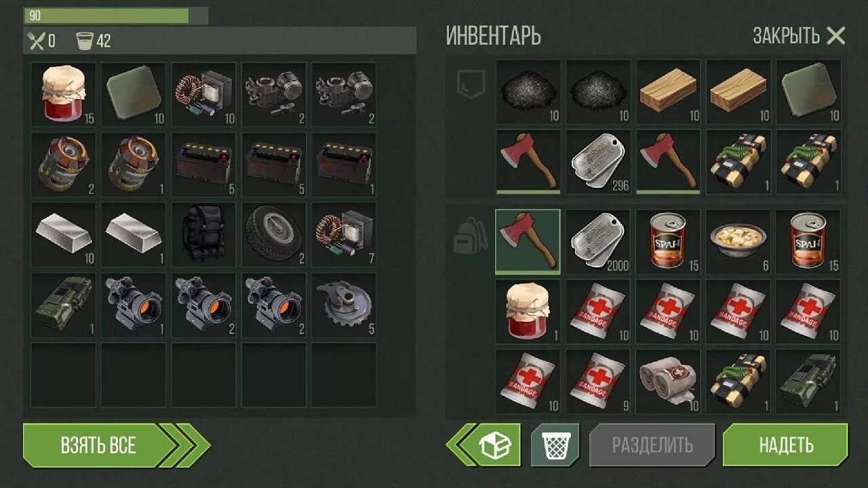
Task: Click the pocket section icon
Action: click(x=471, y=84)
